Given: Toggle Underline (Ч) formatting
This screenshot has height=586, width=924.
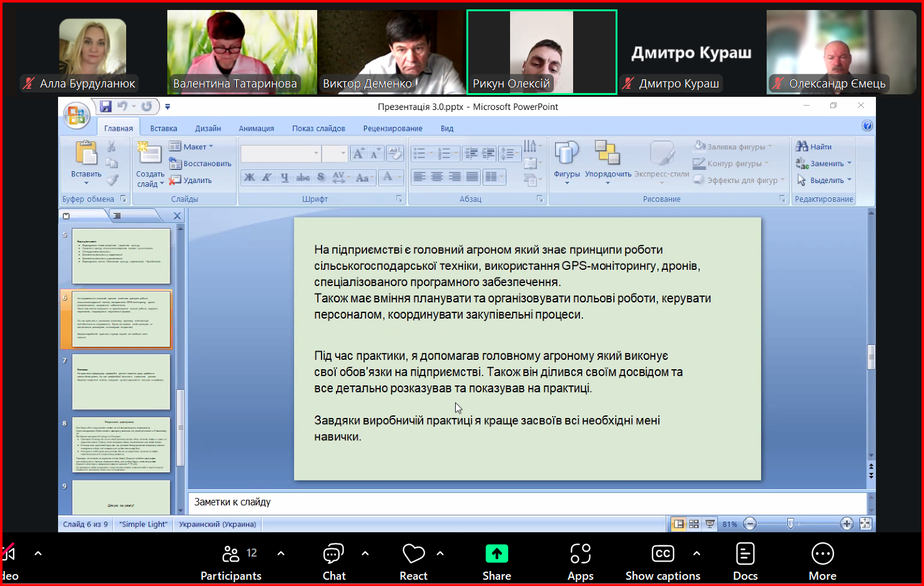Looking at the screenshot, I should coord(285,177).
